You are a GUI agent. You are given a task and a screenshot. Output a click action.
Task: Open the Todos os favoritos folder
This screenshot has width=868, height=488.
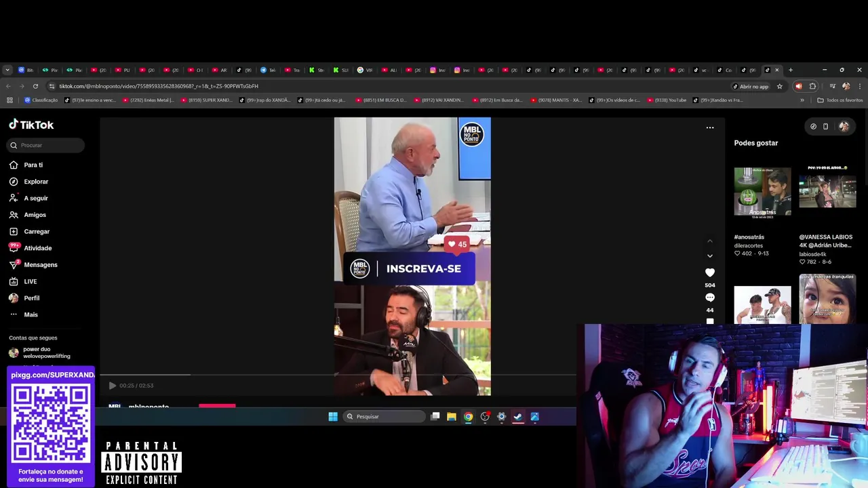tap(840, 100)
